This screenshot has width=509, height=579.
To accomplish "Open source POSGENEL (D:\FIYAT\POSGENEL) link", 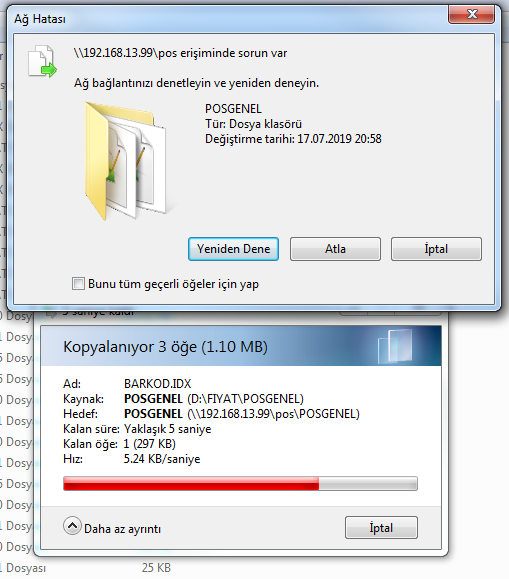I will coord(214,399).
